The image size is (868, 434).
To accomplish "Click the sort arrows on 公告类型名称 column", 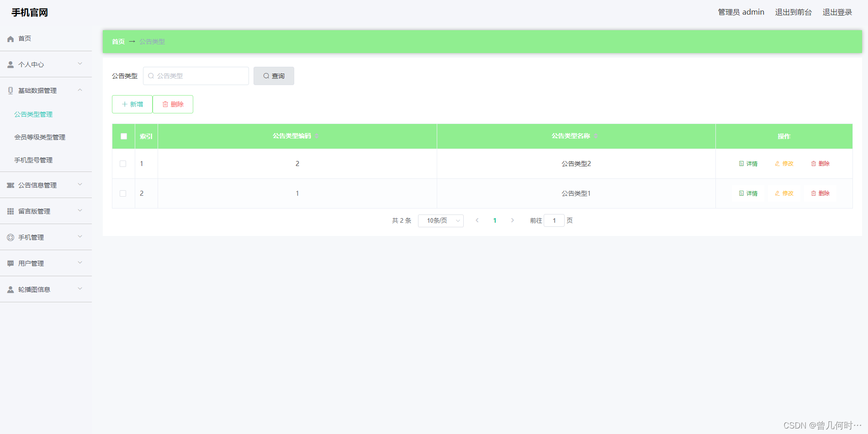I will click(596, 136).
